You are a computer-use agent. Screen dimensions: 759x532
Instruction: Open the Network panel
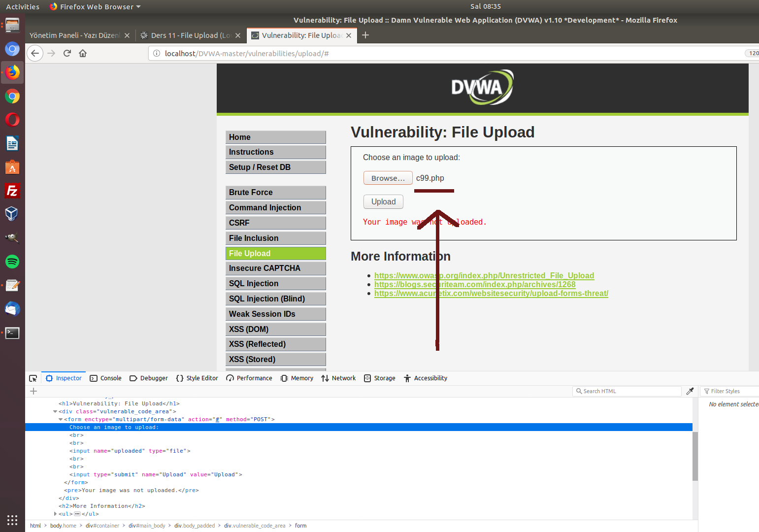tap(338, 378)
